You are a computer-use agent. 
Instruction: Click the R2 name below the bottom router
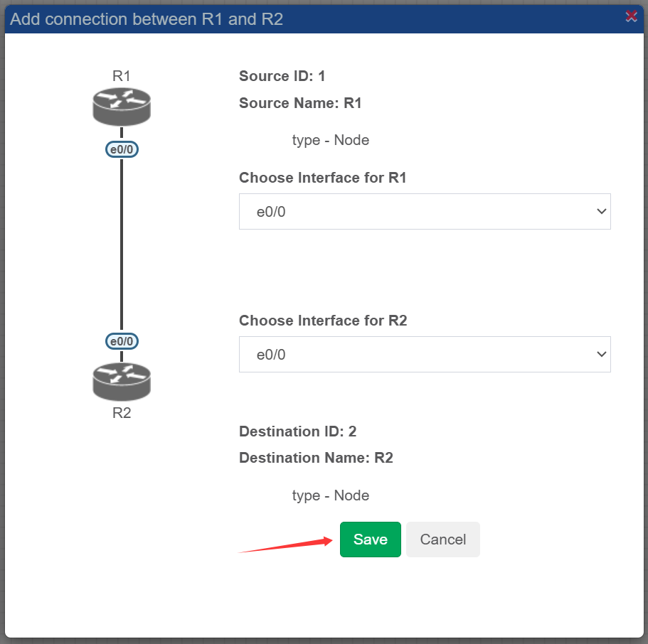click(122, 413)
